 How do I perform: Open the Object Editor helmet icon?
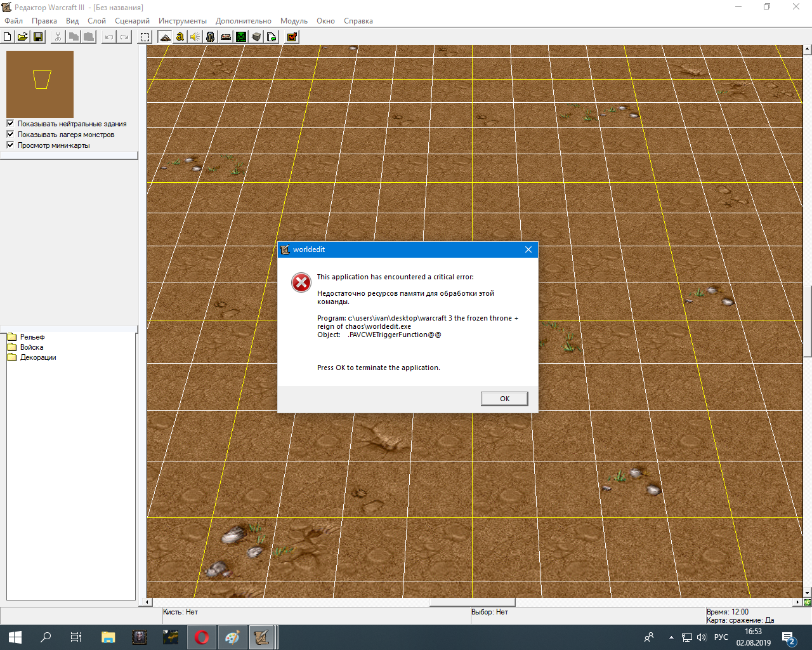(x=211, y=37)
